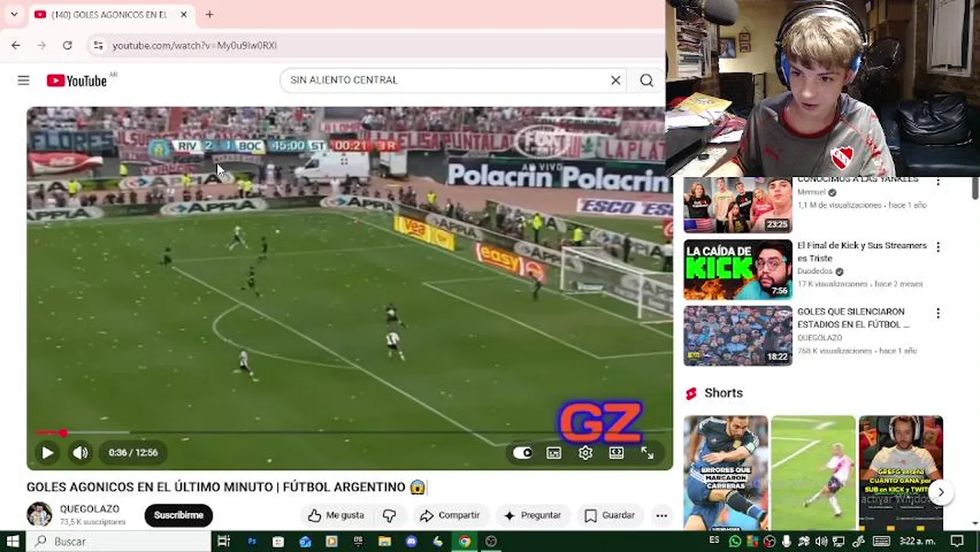The width and height of the screenshot is (980, 552).
Task: Dislike the video with thumbs down
Action: coord(390,515)
